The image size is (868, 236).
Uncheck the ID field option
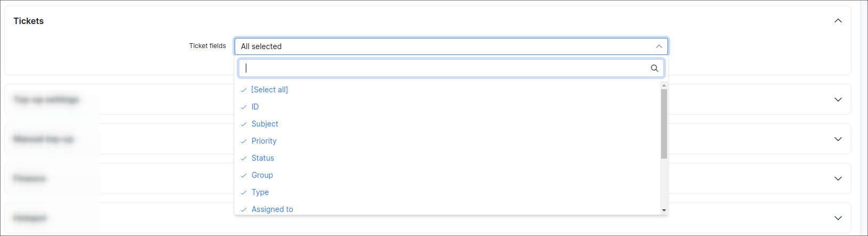pyautogui.click(x=255, y=107)
